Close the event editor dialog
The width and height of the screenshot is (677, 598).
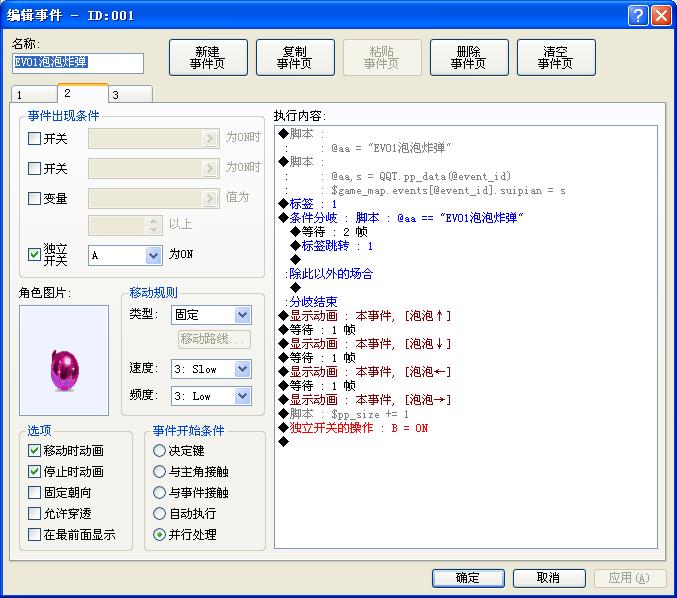[x=661, y=16]
